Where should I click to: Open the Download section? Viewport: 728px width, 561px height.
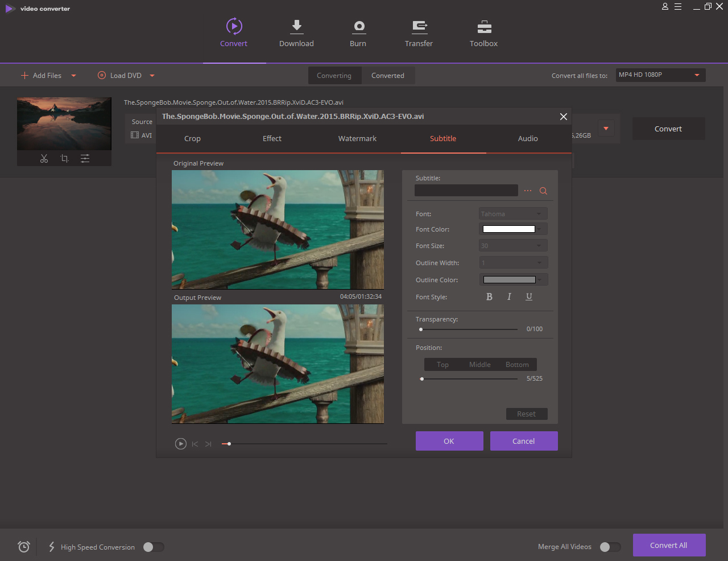tap(296, 32)
